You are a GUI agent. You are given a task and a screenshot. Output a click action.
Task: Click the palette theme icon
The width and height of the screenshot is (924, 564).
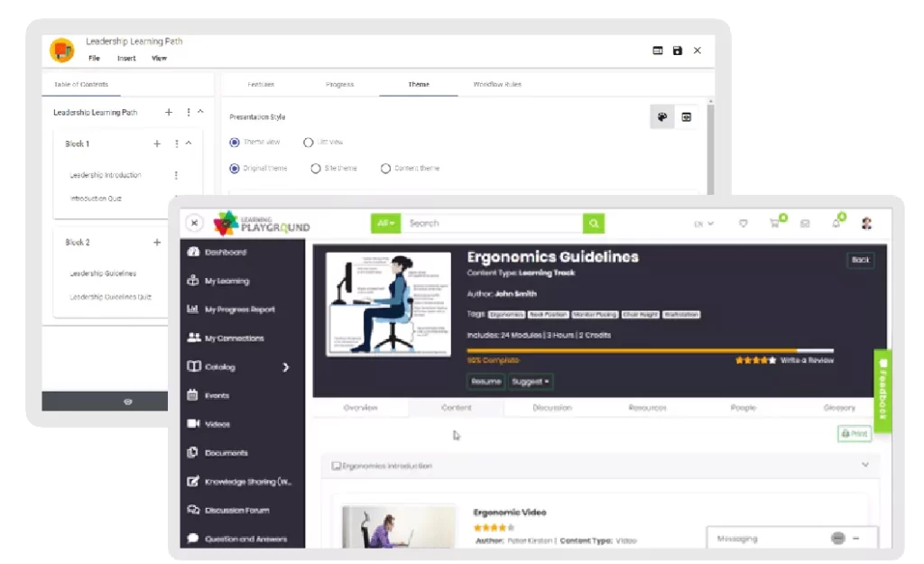point(662,116)
